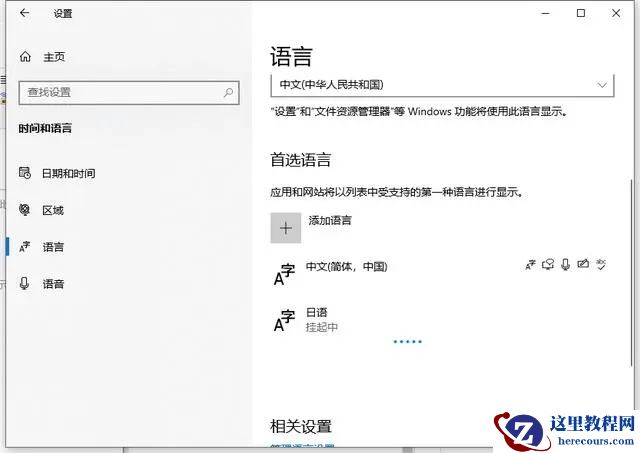Click the speech recognition microphone icon
Screen dimensions: 640x453
pyautogui.click(x=565, y=264)
